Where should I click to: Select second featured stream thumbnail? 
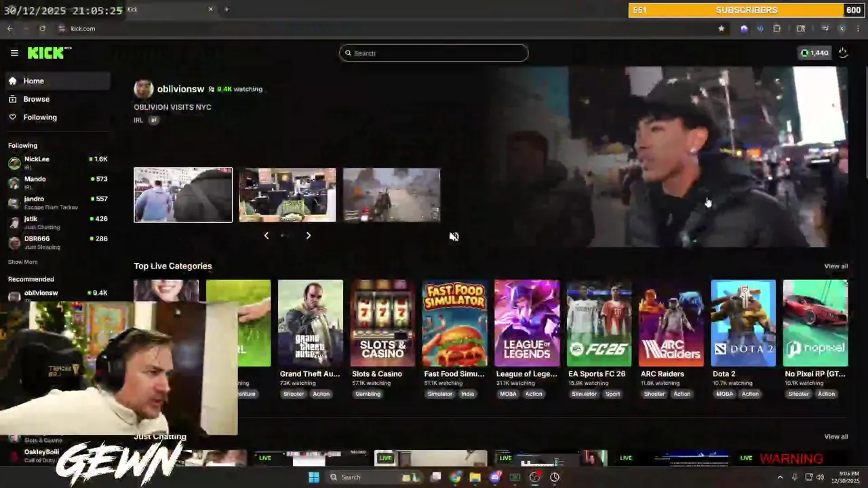click(x=288, y=195)
